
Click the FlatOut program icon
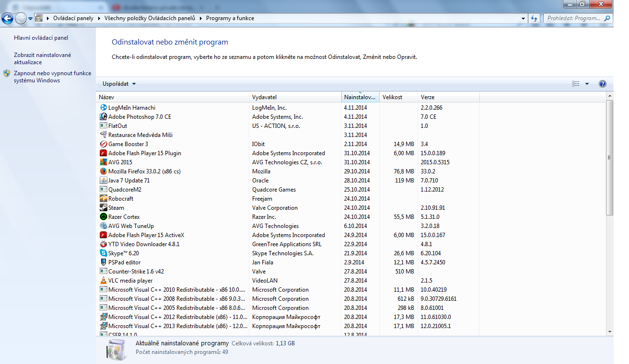103,126
